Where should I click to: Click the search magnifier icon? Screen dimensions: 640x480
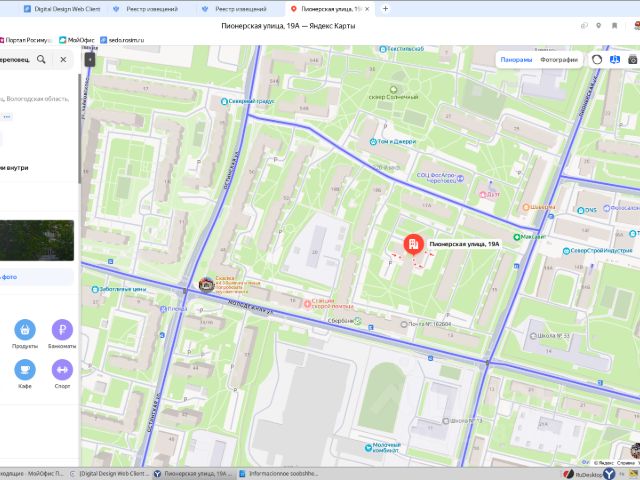pyautogui.click(x=41, y=60)
